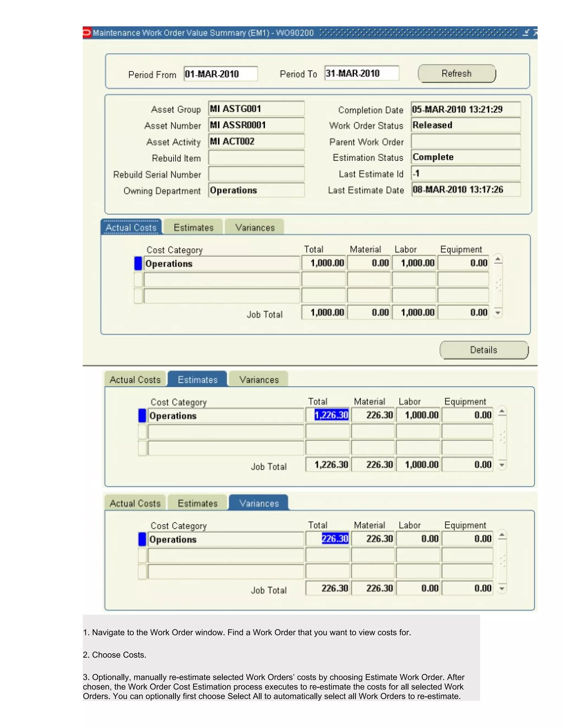Click the Work Order Status field Released

pos(466,125)
